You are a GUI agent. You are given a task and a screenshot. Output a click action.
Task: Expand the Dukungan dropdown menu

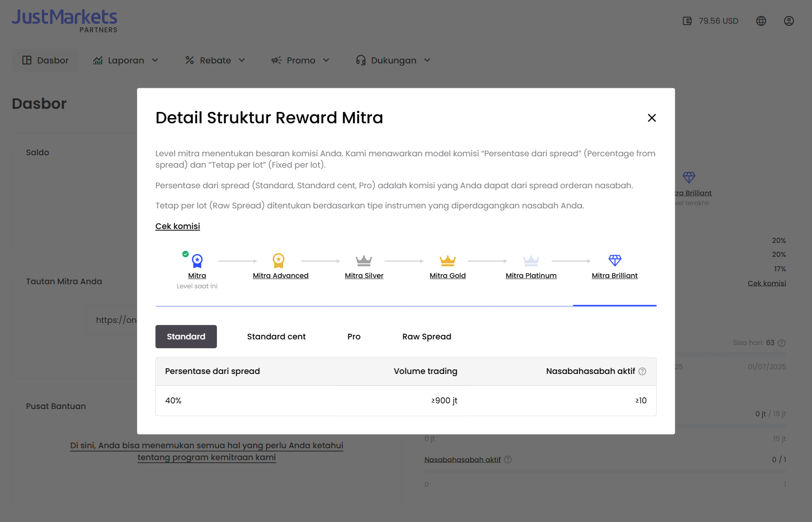(x=393, y=60)
